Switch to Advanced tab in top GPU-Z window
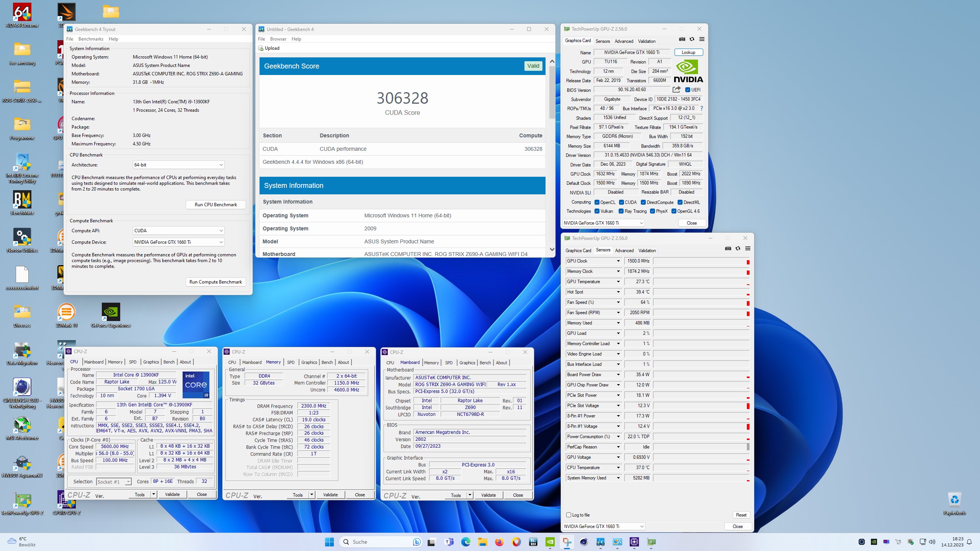 624,41
